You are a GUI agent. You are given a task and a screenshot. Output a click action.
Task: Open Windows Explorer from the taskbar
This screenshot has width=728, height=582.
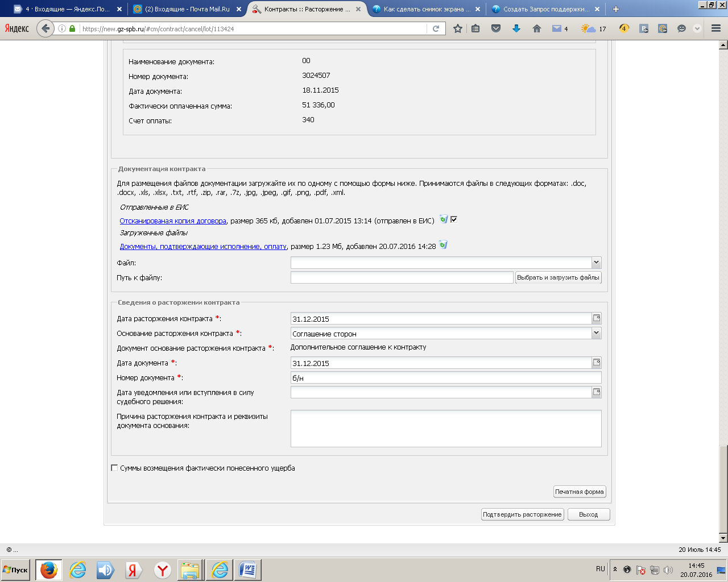pos(191,569)
